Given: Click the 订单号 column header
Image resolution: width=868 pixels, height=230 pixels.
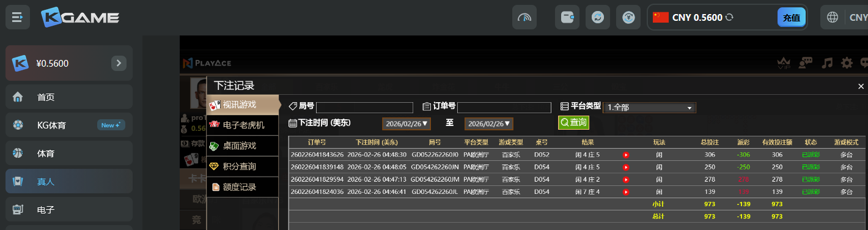Looking at the screenshot, I should (317, 142).
